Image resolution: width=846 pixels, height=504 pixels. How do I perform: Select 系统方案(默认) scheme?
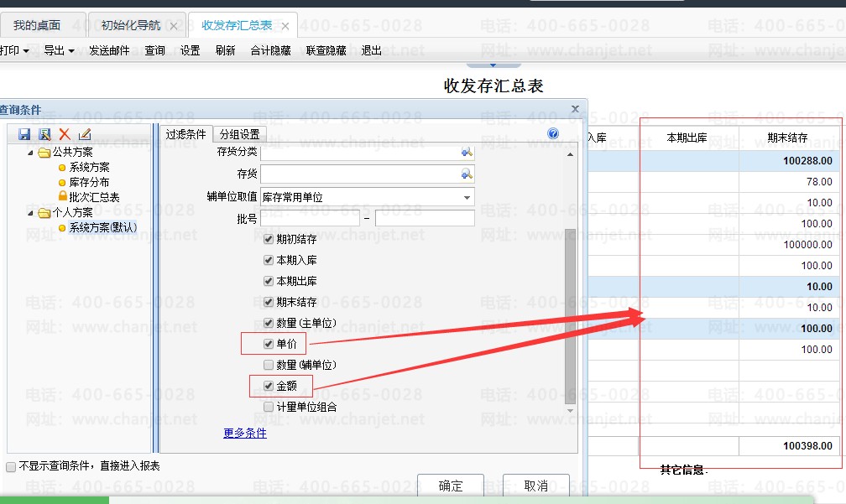coord(103,228)
